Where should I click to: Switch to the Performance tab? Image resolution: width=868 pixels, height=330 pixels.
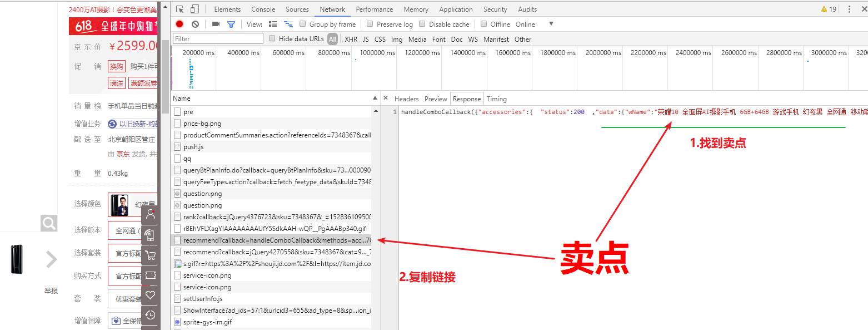(375, 9)
